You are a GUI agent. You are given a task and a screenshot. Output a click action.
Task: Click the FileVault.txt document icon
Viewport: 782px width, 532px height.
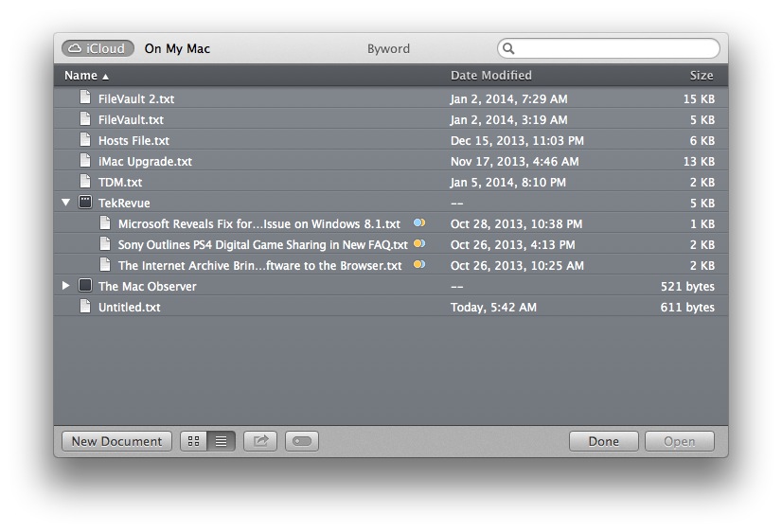(x=85, y=118)
